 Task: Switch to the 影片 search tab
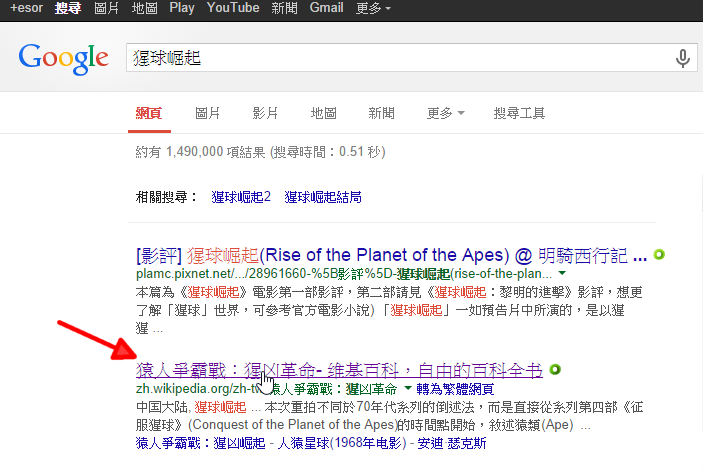[265, 113]
